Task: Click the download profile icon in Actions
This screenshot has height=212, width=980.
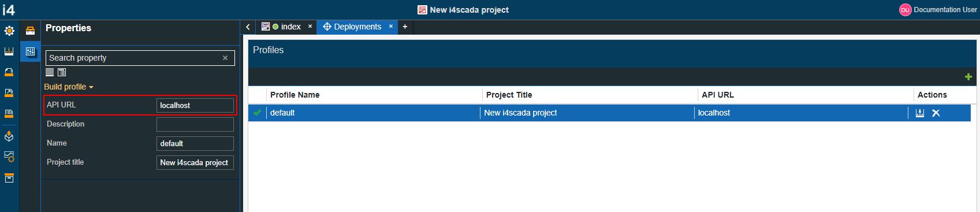Action: tap(920, 113)
